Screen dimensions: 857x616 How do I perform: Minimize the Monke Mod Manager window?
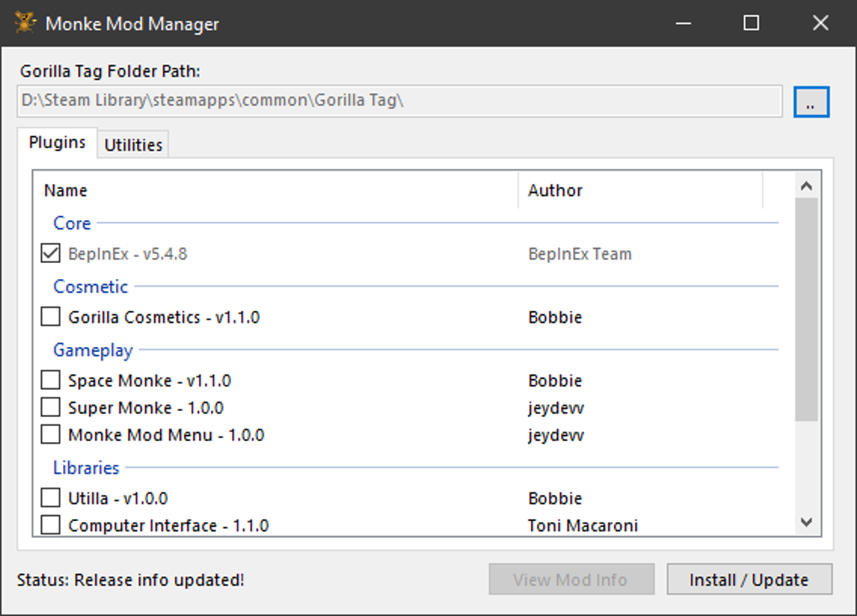point(681,23)
